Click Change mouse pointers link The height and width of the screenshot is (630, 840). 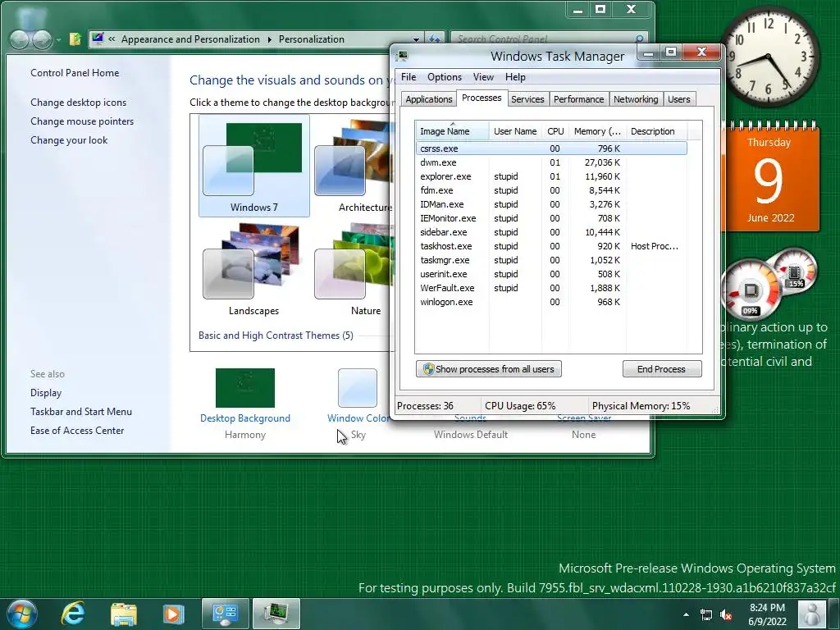pyautogui.click(x=82, y=121)
